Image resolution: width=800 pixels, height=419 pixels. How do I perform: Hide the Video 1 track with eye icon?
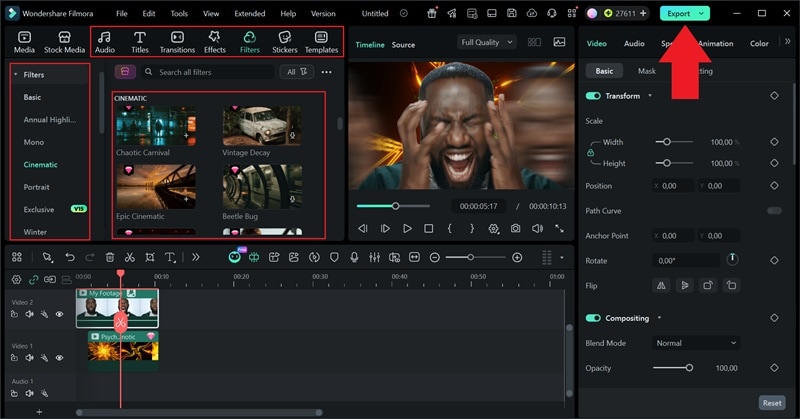coord(59,358)
